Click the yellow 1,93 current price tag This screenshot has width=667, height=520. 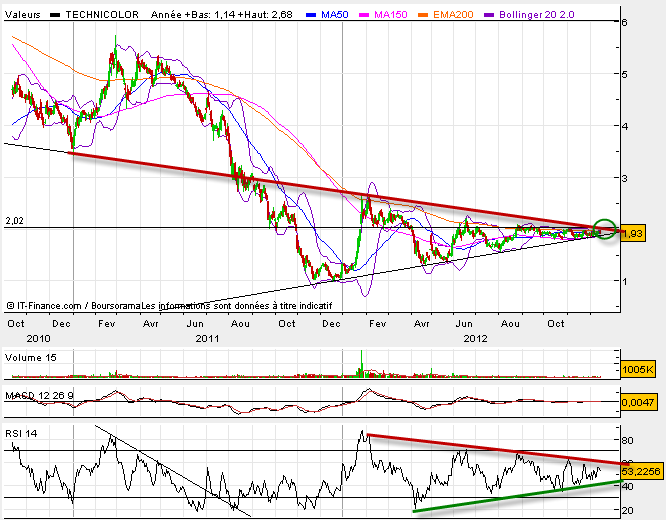[632, 234]
